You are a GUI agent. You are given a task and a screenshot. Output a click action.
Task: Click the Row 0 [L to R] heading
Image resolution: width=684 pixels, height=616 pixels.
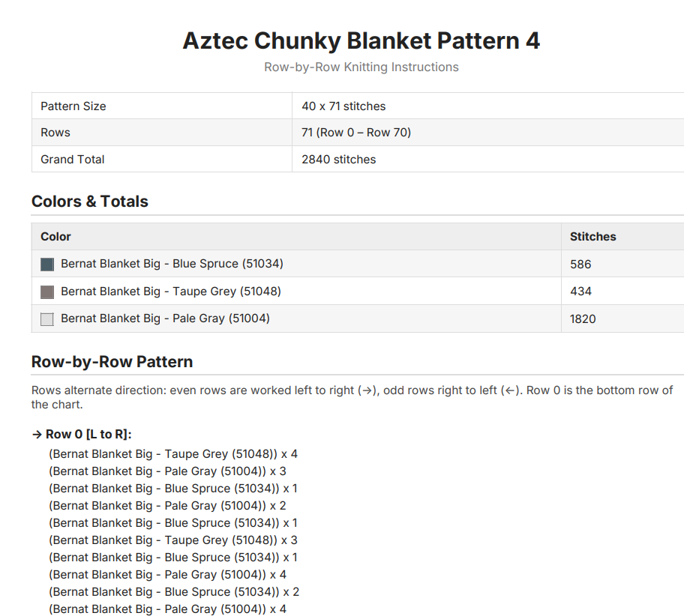click(82, 434)
